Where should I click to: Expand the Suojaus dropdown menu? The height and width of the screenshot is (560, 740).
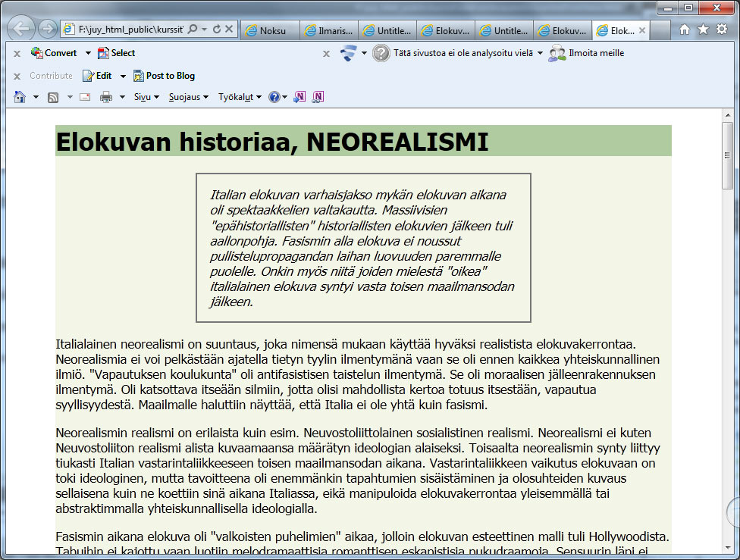pos(188,97)
